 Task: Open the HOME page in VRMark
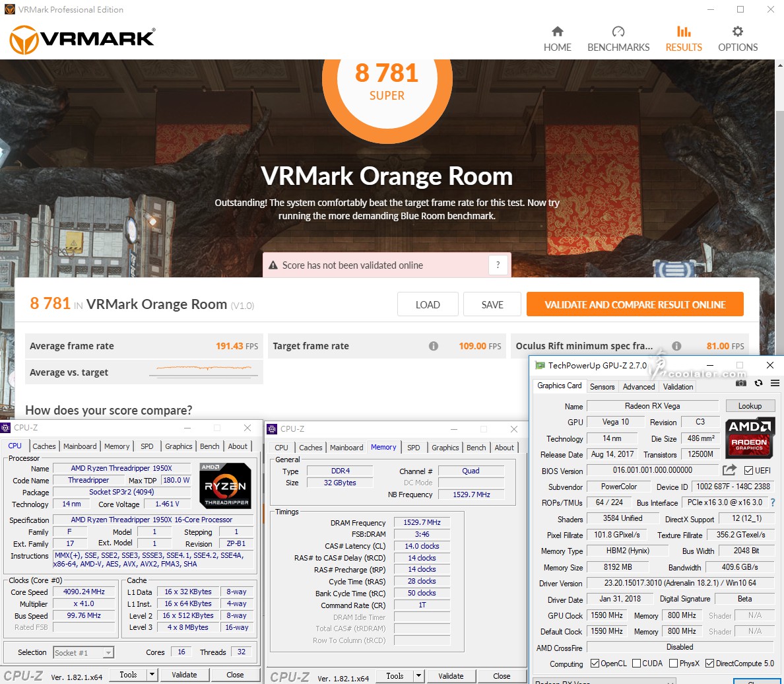pyautogui.click(x=557, y=39)
